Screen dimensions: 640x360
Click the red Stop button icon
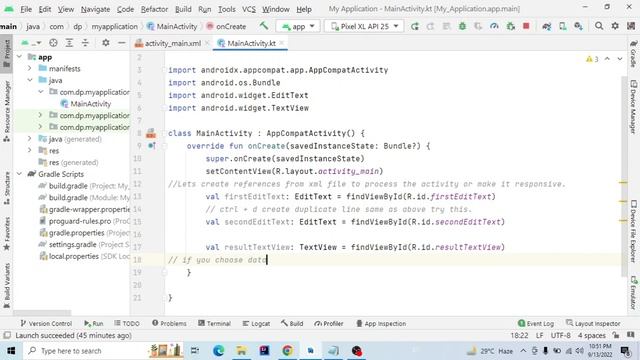(x=526, y=26)
